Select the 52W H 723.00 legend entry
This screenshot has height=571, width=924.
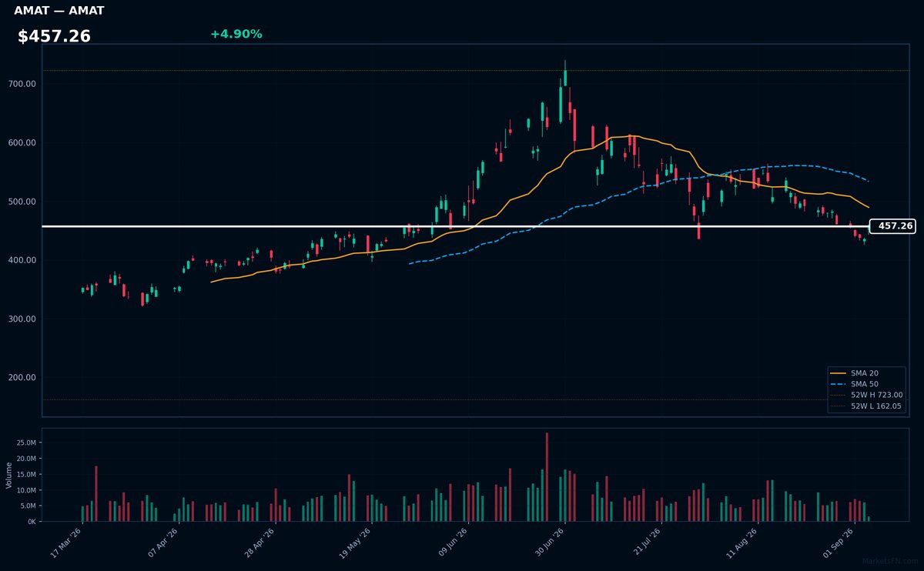click(x=867, y=395)
